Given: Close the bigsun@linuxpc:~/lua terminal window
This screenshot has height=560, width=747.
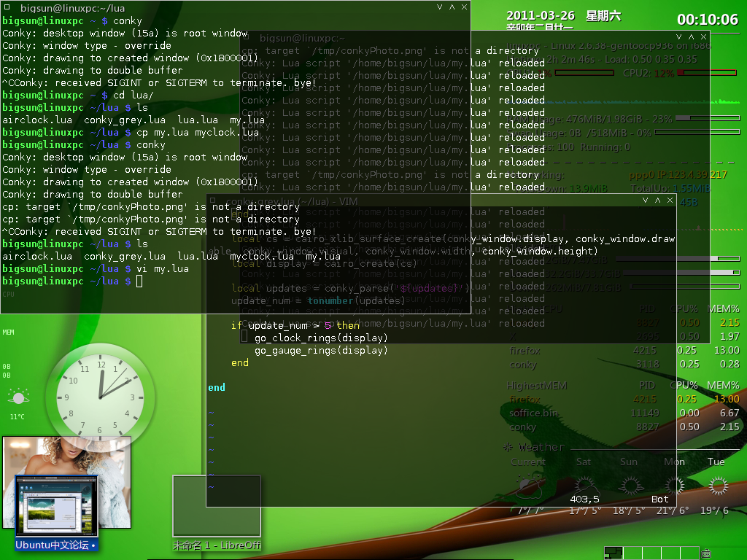Looking at the screenshot, I should (464, 7).
